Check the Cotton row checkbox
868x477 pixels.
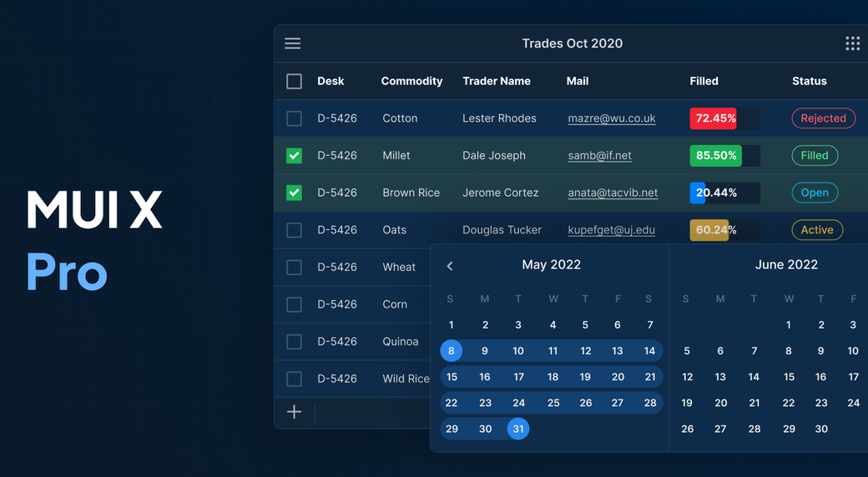[294, 118]
